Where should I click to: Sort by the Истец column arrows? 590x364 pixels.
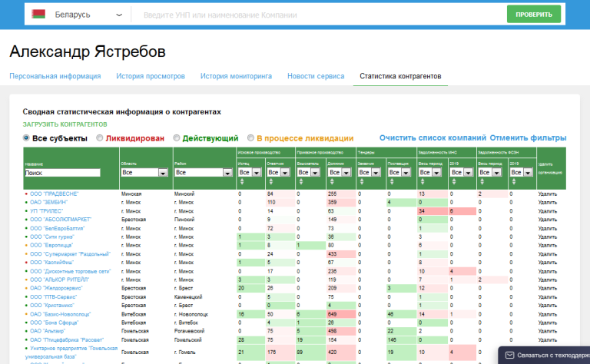(x=242, y=182)
